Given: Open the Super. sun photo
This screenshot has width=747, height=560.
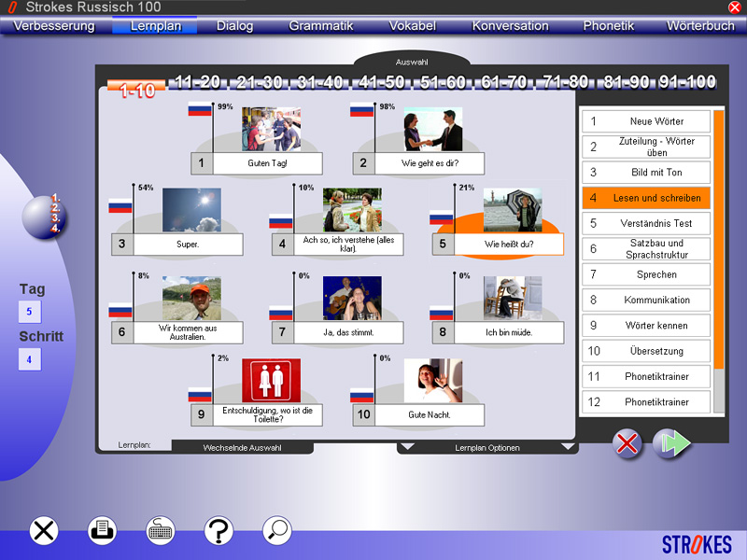Looking at the screenshot, I should [191, 210].
